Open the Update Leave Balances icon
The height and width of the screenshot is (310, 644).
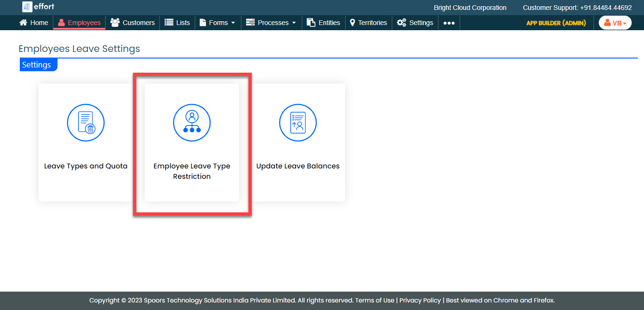tap(298, 123)
